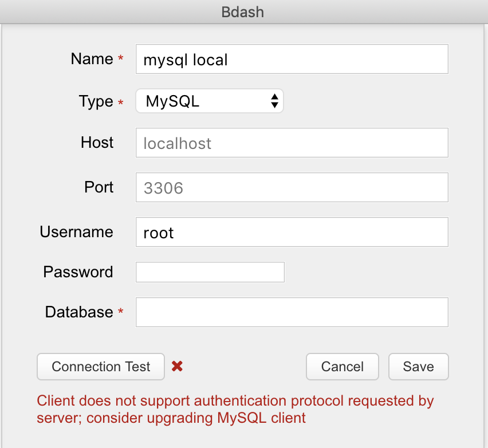
Task: Open the Type dropdown showing MySQL
Action: tap(210, 101)
